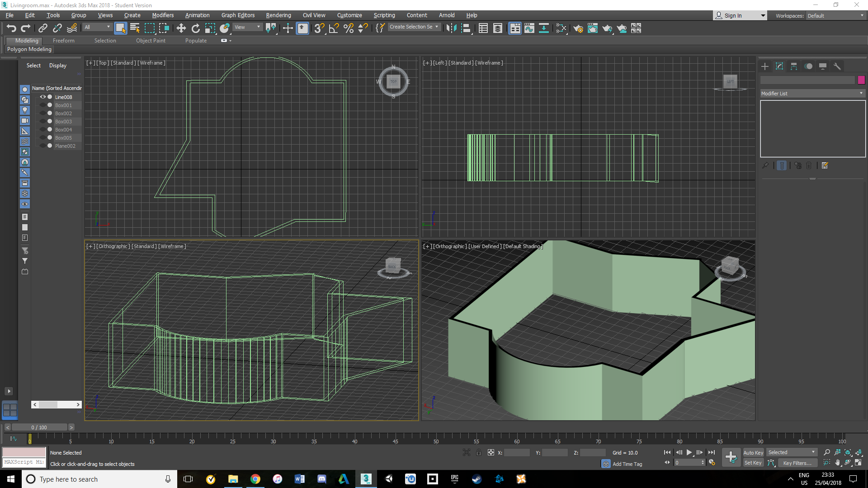Select Box003 in scene outliner

tap(63, 122)
